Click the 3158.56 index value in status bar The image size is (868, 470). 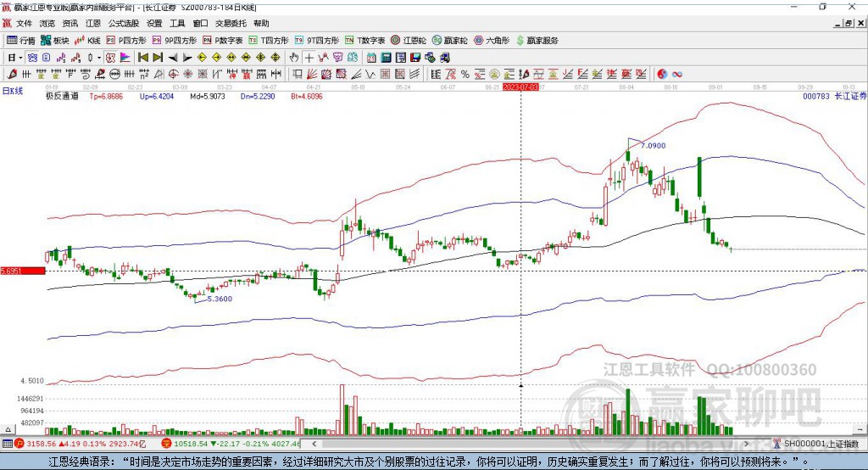pyautogui.click(x=42, y=444)
